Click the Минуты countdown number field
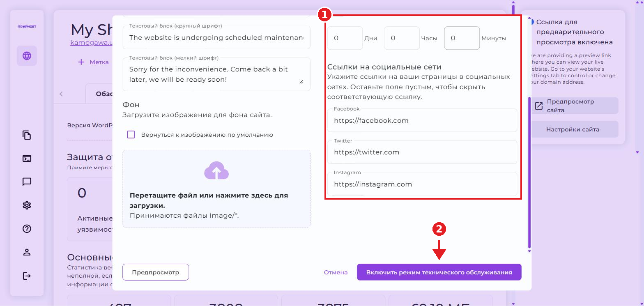The image size is (644, 306). pos(462,38)
